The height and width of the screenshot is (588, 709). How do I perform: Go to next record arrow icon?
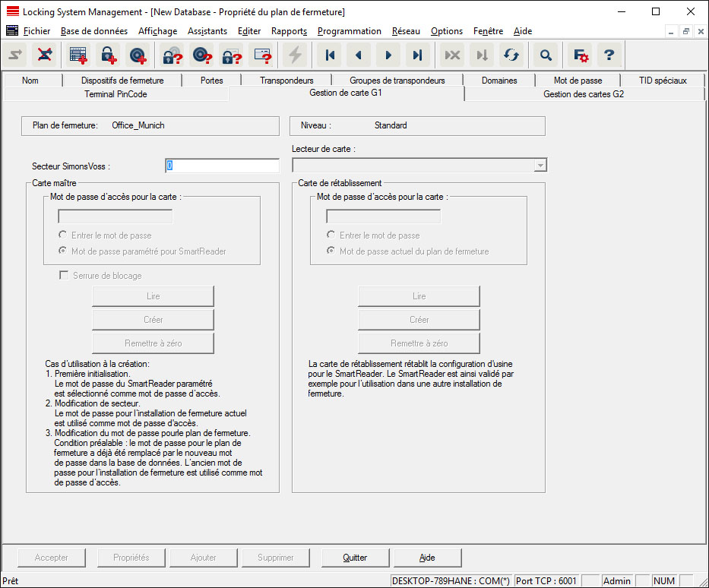[x=388, y=55]
